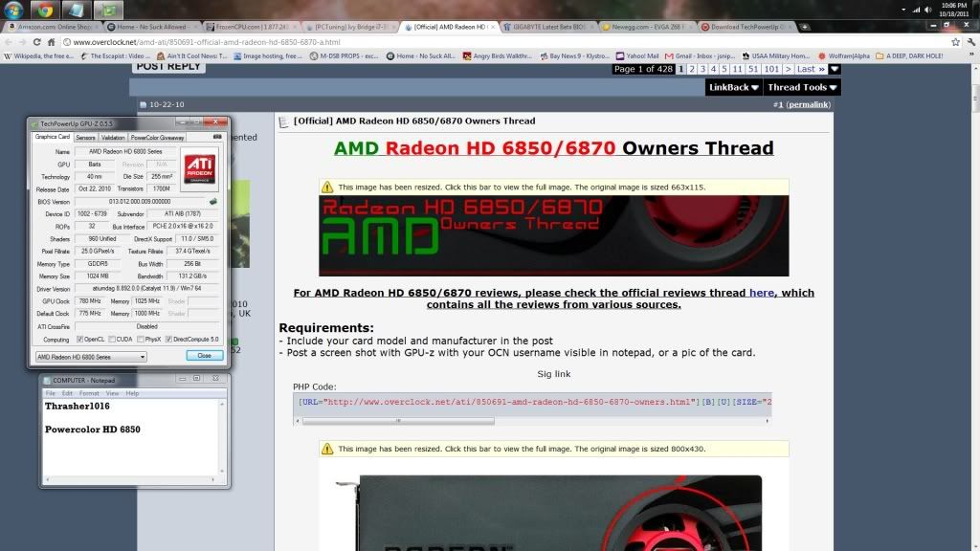Switch to the Amazon.com browser tab
The height and width of the screenshot is (551, 980).
[x=52, y=27]
